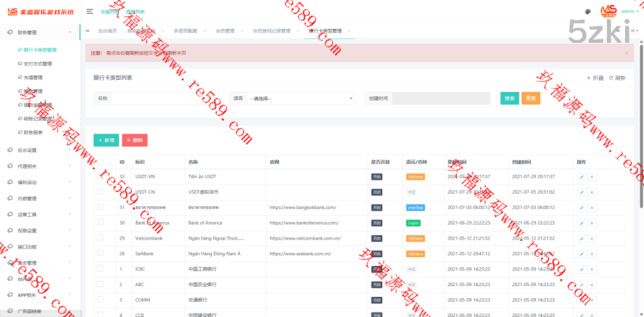Click delete X icon for SeABank row
This screenshot has width=644, height=317.
click(x=592, y=253)
